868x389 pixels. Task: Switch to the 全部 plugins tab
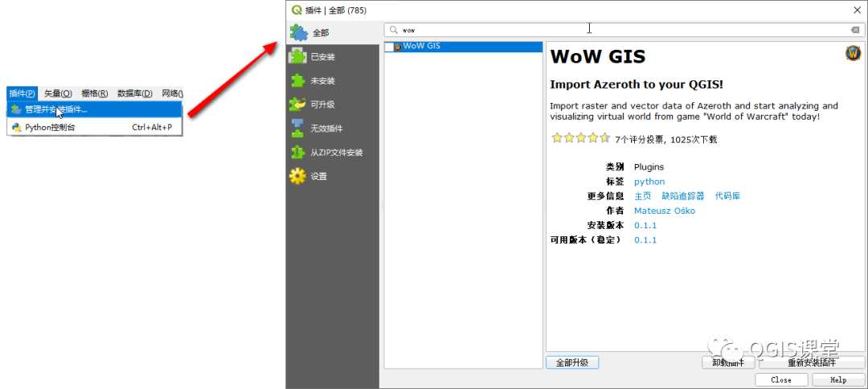pos(333,33)
